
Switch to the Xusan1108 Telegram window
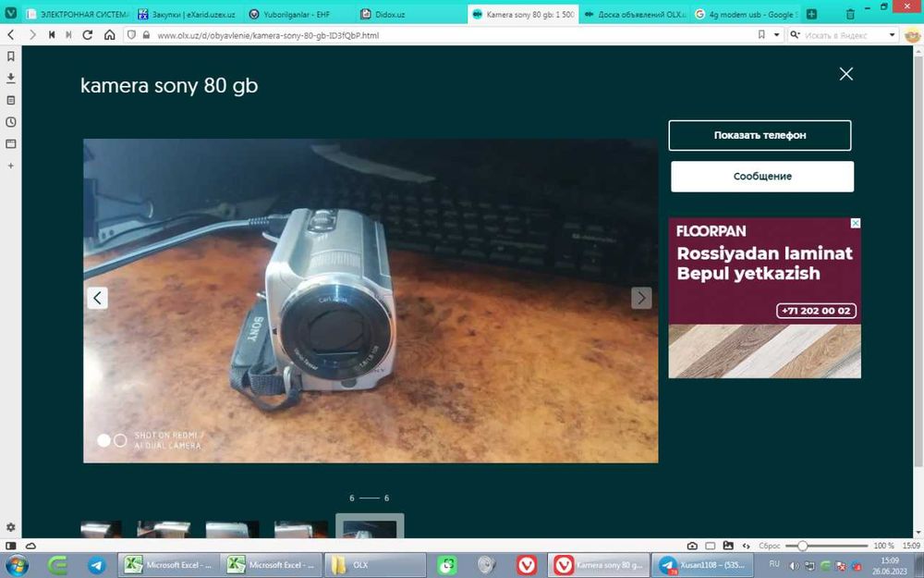point(702,565)
